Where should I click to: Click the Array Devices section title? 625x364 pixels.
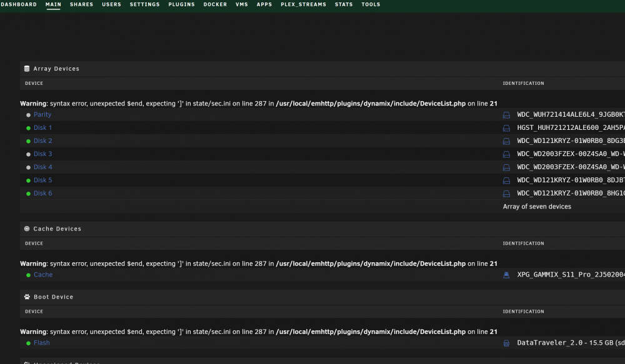(x=56, y=69)
